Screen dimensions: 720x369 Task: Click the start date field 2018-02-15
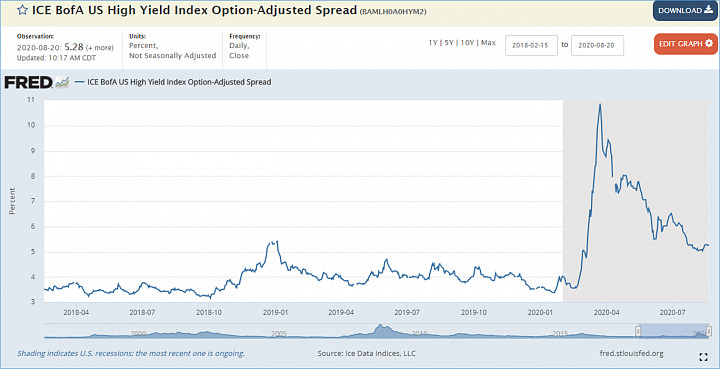pyautogui.click(x=531, y=45)
